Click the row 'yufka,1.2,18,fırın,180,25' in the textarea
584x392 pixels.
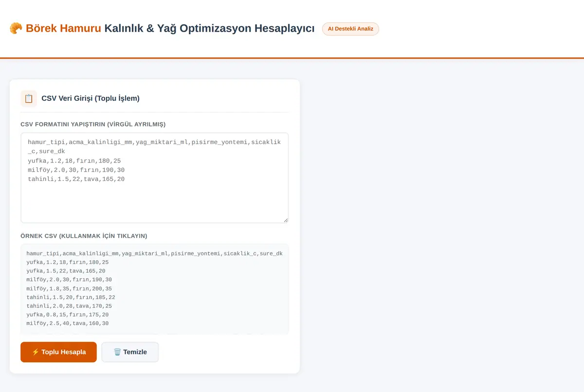tap(74, 160)
